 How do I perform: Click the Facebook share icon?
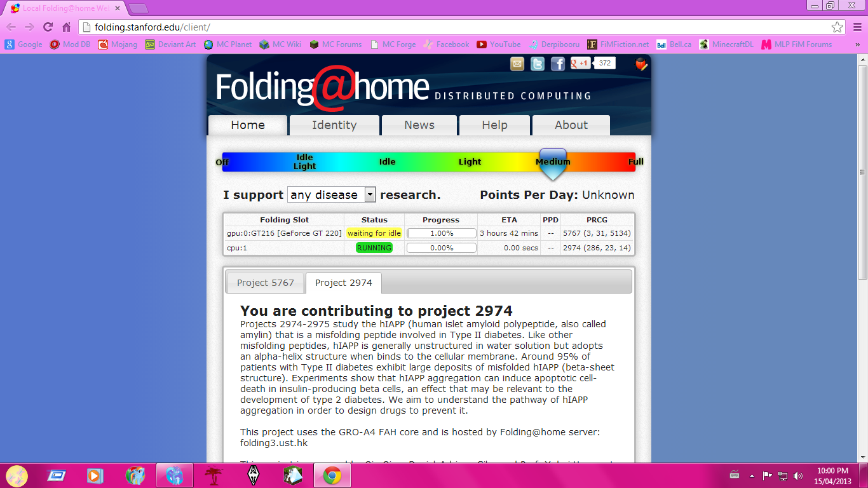coord(558,64)
